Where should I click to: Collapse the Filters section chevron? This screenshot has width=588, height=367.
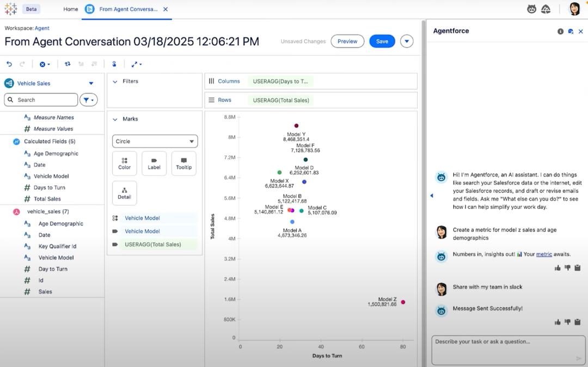[x=115, y=82]
